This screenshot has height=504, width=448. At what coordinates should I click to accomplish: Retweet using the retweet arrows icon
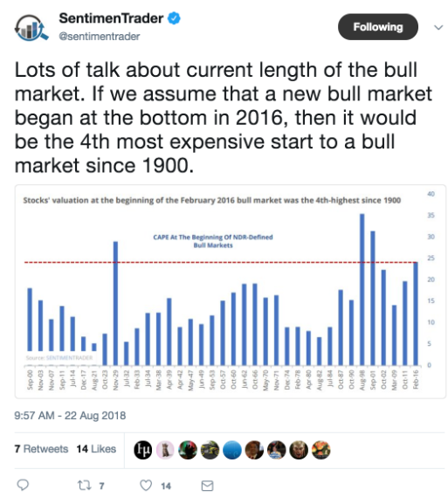click(85, 485)
